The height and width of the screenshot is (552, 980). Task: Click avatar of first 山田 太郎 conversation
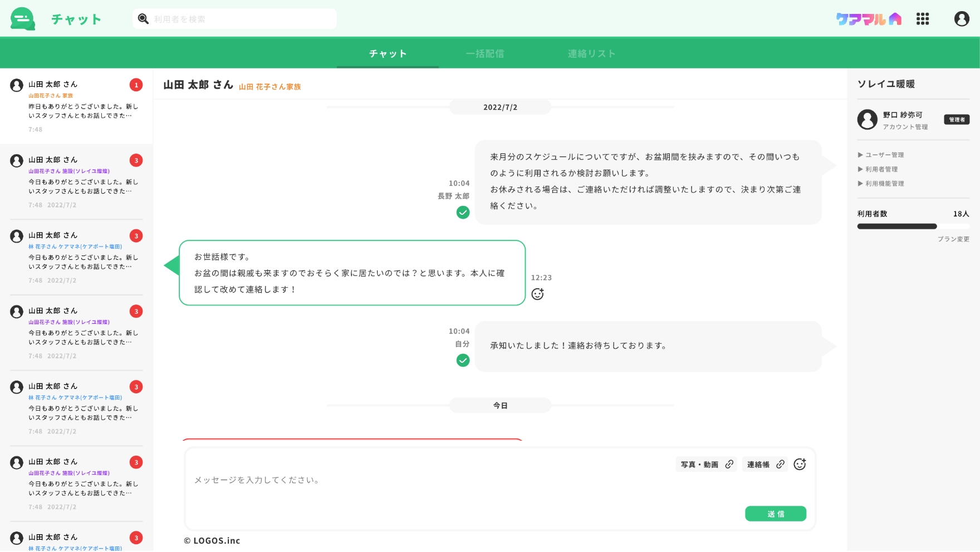click(17, 85)
